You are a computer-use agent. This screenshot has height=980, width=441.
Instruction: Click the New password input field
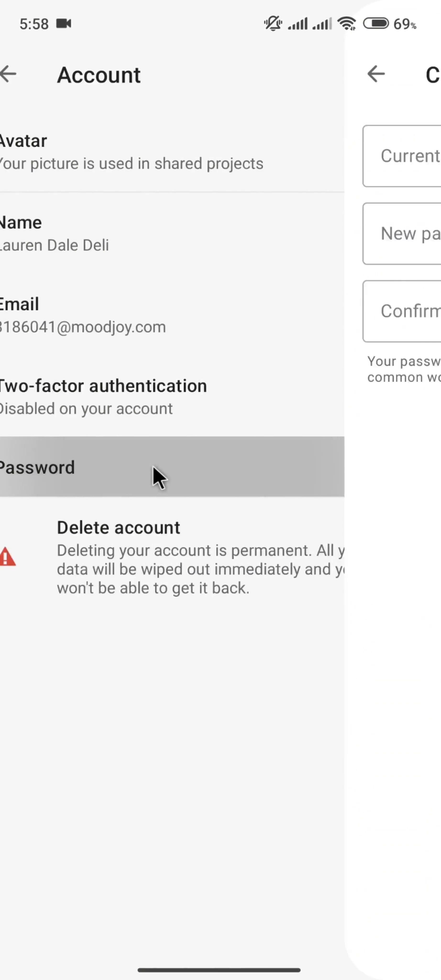tap(403, 234)
